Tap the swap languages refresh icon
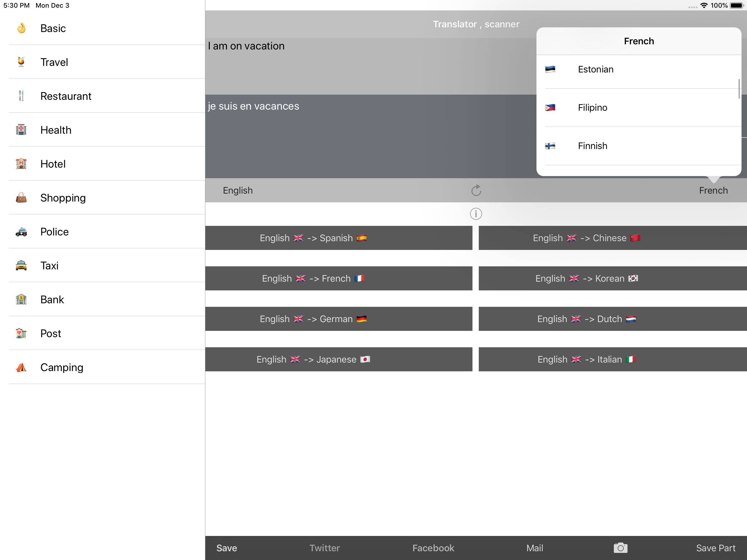Viewport: 747px width, 560px height. (x=476, y=190)
